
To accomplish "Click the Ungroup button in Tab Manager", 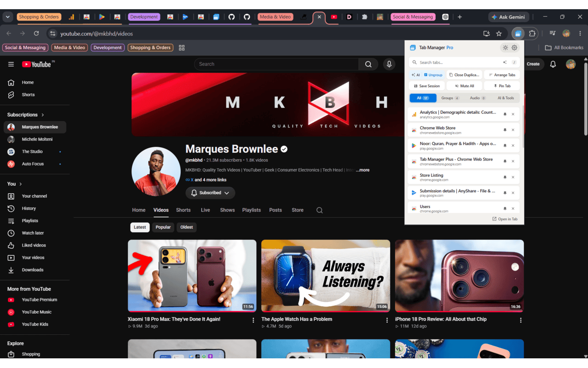I will click(x=433, y=75).
